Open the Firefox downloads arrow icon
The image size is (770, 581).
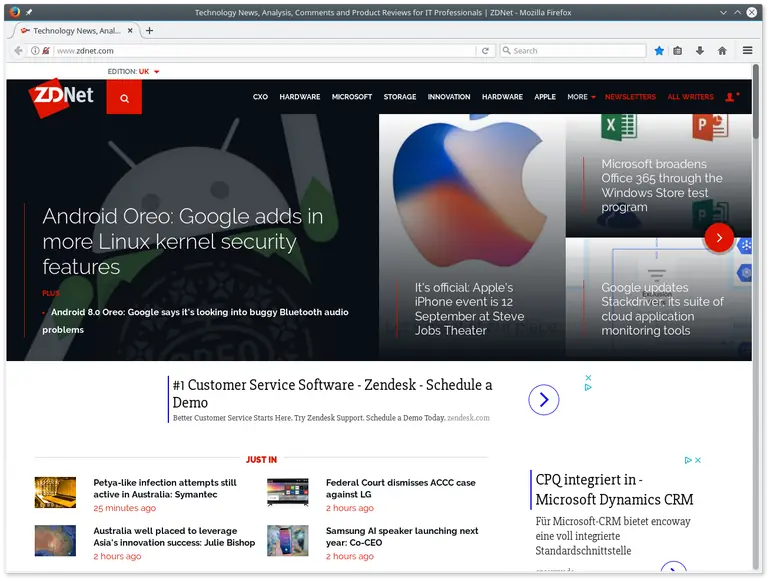(700, 51)
